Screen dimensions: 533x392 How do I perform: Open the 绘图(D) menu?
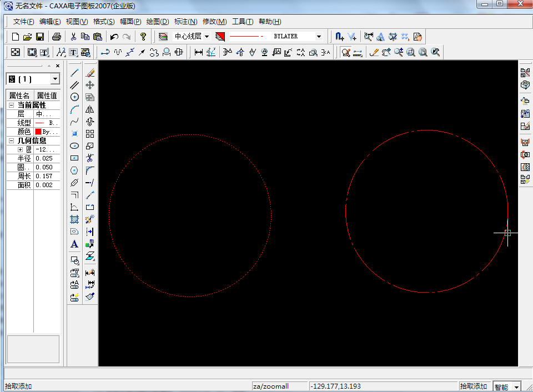click(x=157, y=22)
